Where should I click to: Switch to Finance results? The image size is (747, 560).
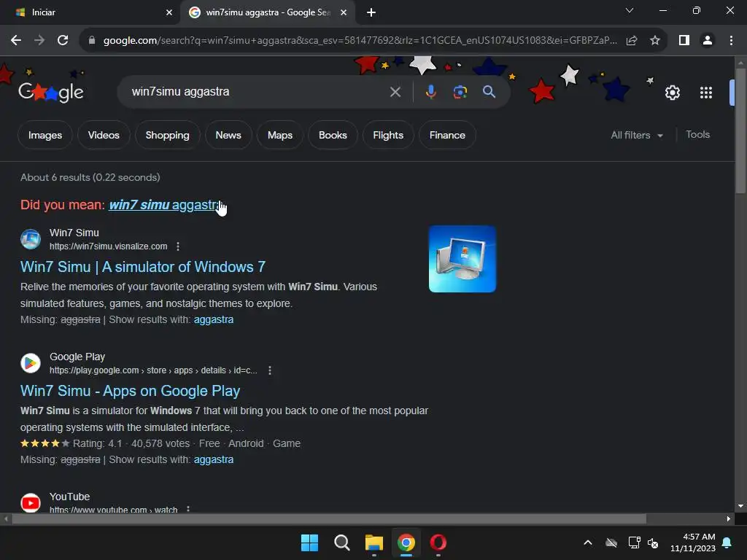(x=447, y=135)
